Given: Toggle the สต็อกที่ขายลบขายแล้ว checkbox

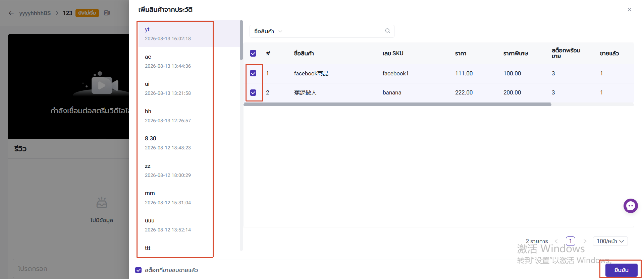Looking at the screenshot, I should tap(139, 270).
